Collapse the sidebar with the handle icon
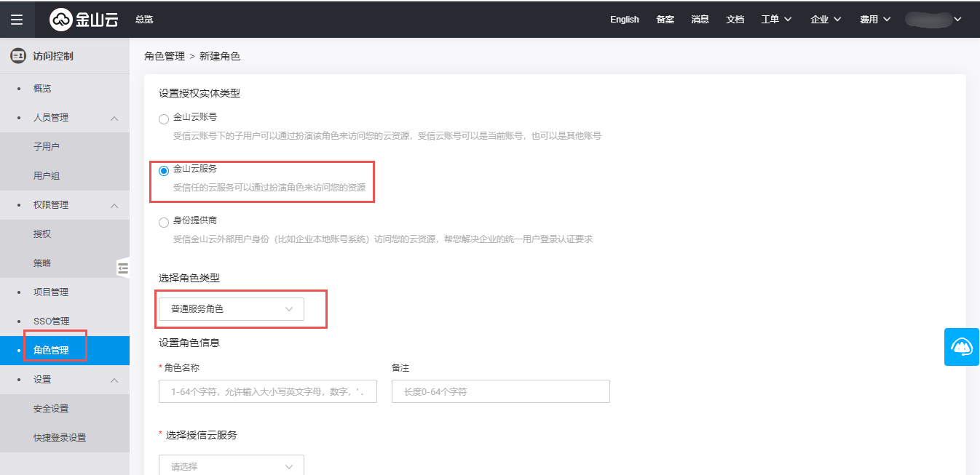The image size is (980, 475). point(123,268)
